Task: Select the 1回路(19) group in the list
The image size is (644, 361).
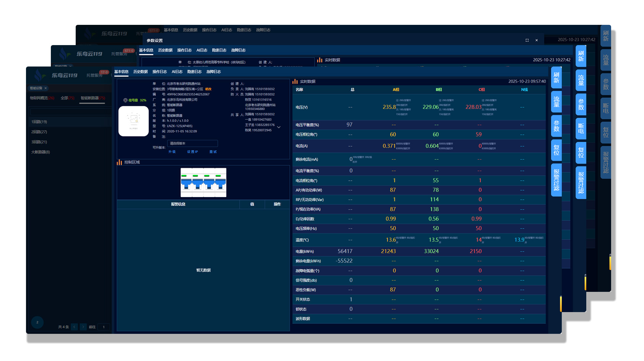Action: coord(39,122)
